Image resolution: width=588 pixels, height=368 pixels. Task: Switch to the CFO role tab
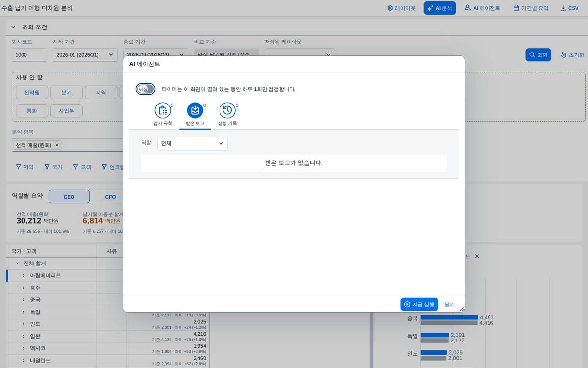tap(110, 197)
